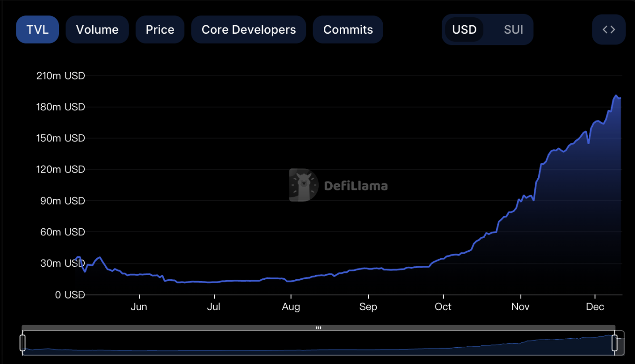Show the Price chart
Screen dimensions: 635x364
pyautogui.click(x=160, y=29)
